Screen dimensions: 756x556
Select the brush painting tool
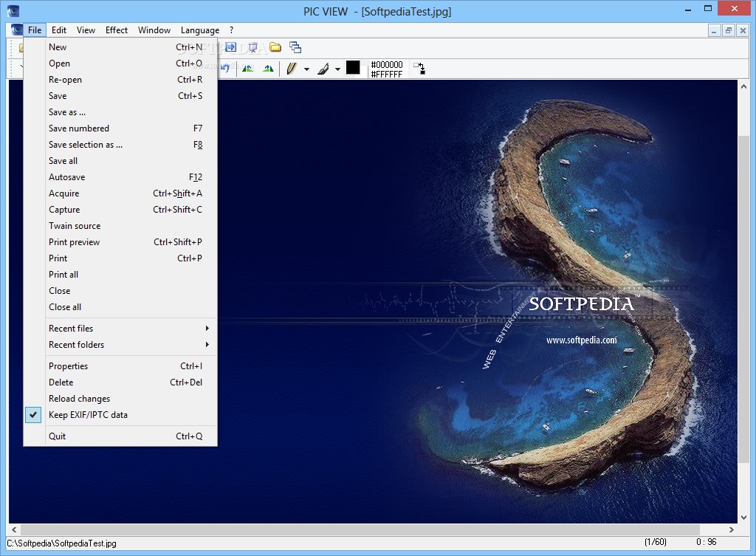tap(323, 69)
